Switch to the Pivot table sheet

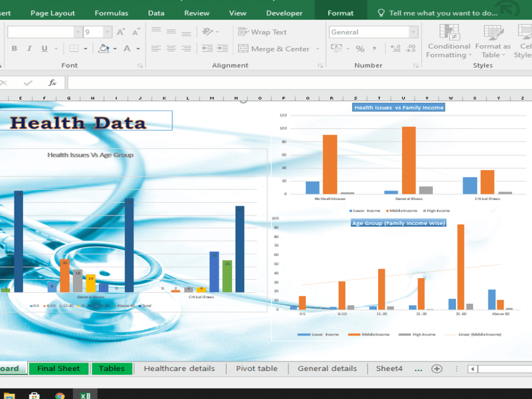257,368
